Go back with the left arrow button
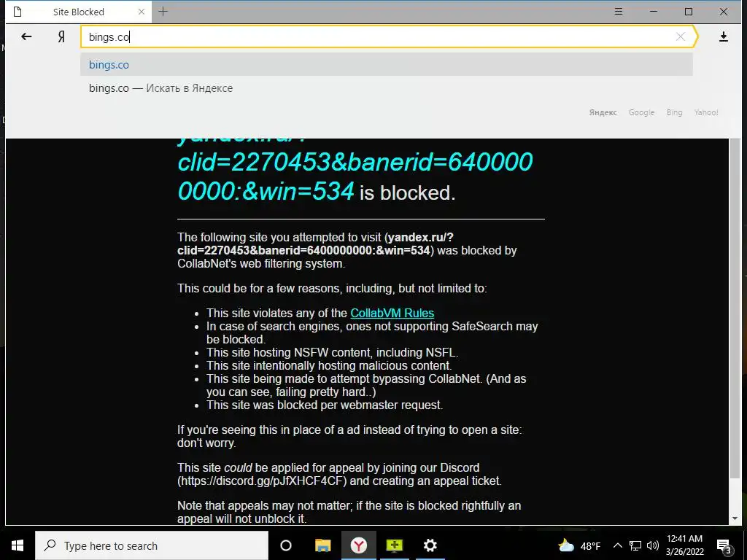The image size is (747, 560). click(x=26, y=36)
